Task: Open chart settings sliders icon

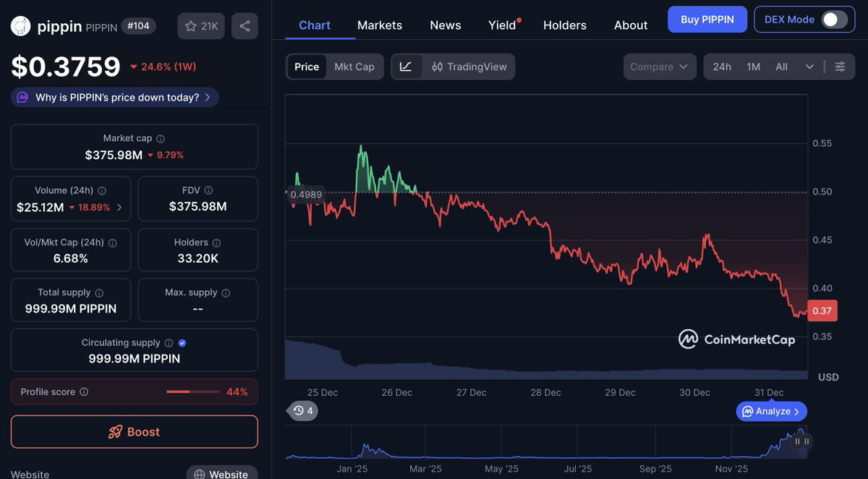Action: click(x=840, y=67)
